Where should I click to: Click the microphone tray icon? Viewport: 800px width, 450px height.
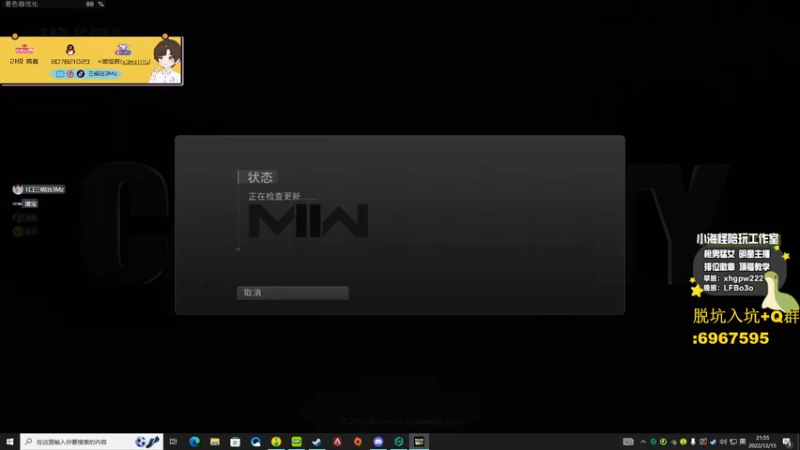tap(693, 442)
